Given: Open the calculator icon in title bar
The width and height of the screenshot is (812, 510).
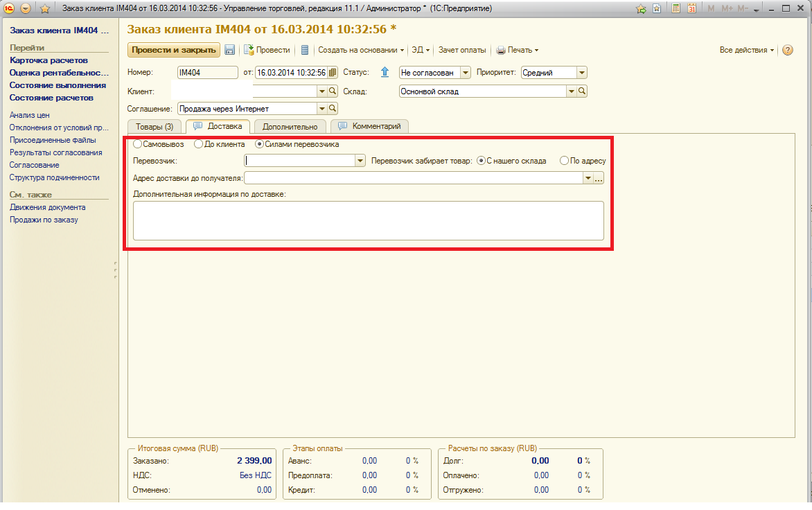Looking at the screenshot, I should (x=676, y=8).
